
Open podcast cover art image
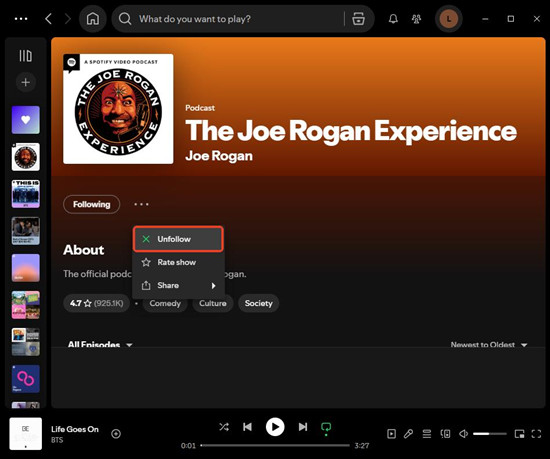point(118,109)
